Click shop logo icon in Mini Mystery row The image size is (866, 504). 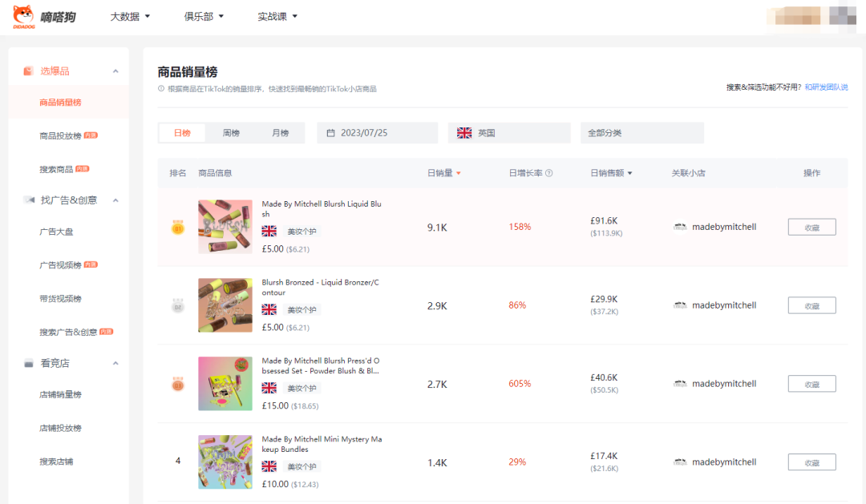pyautogui.click(x=680, y=462)
